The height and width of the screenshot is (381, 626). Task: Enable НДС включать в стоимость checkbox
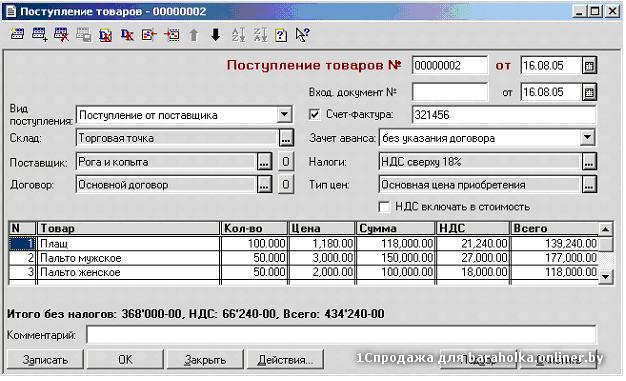(384, 206)
